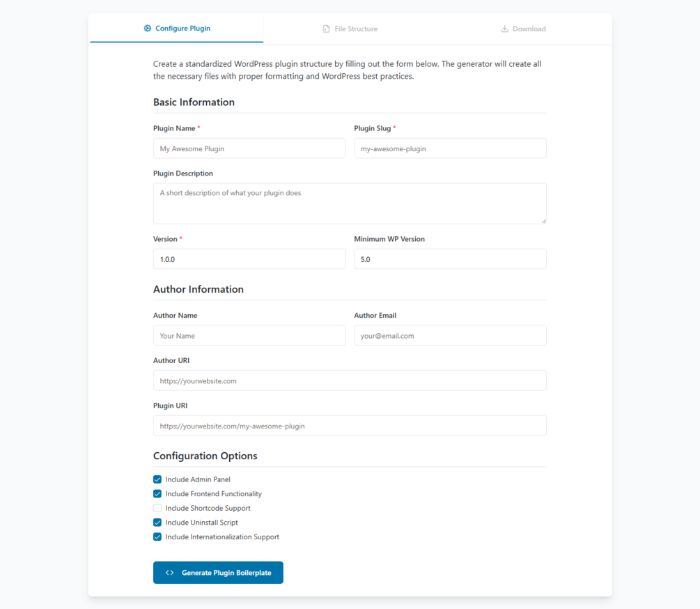This screenshot has width=700, height=609.
Task: Switch to the File Structure tab
Action: pyautogui.click(x=350, y=29)
